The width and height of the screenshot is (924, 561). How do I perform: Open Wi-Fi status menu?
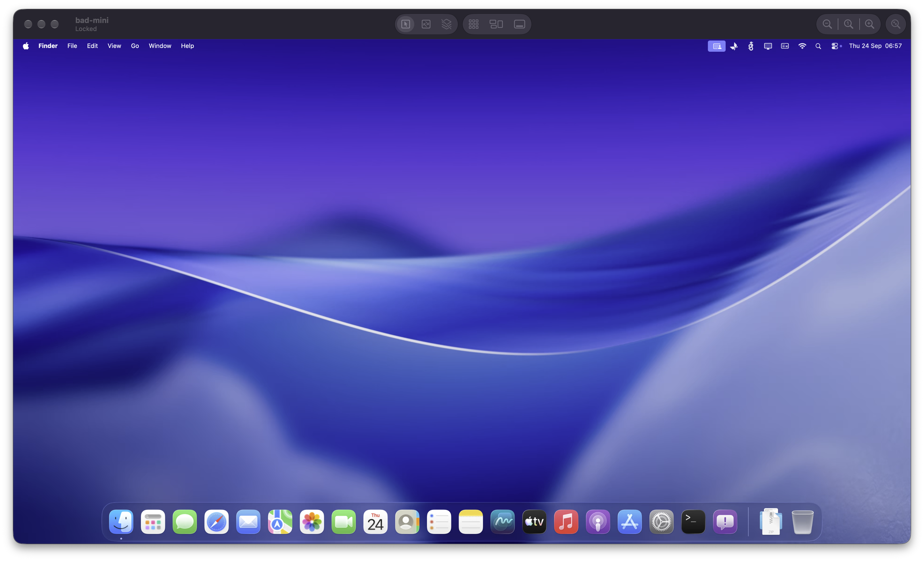click(802, 46)
